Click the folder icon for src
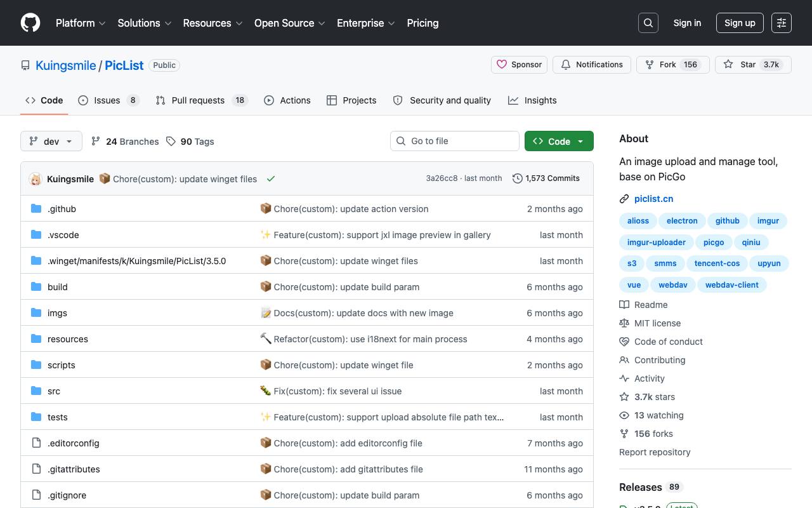This screenshot has height=508, width=812. pyautogui.click(x=36, y=391)
